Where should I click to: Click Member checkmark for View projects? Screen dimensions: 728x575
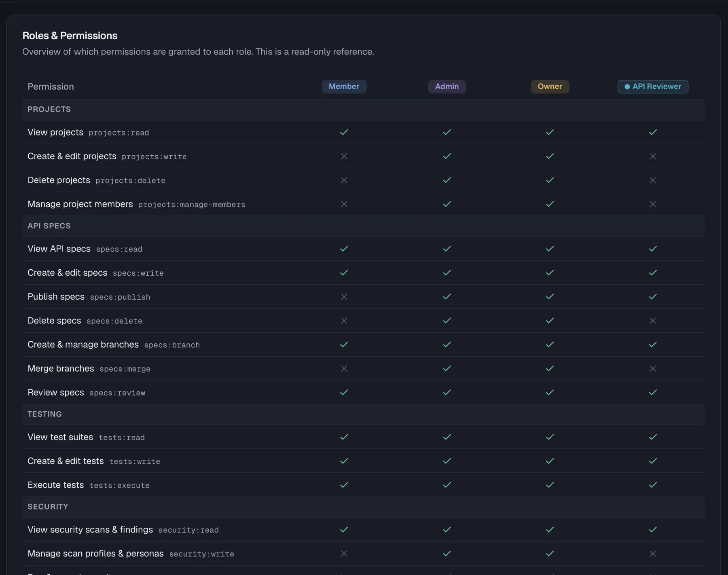pos(344,132)
